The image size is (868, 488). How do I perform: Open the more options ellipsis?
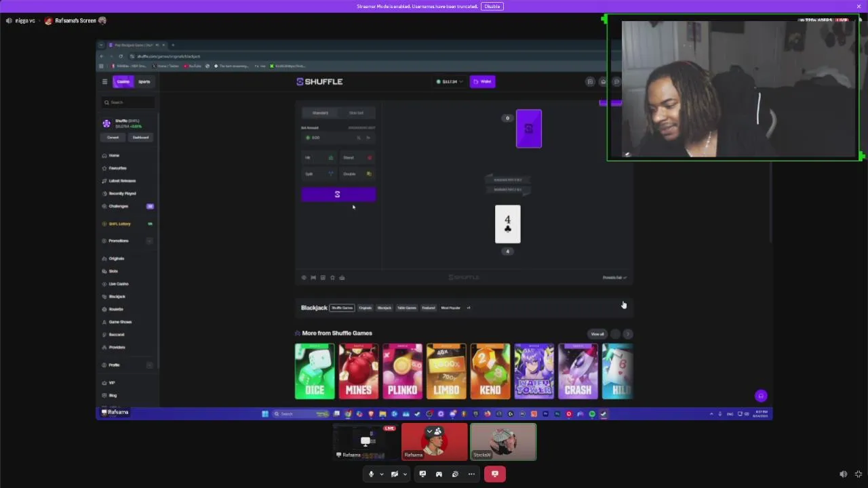(471, 474)
